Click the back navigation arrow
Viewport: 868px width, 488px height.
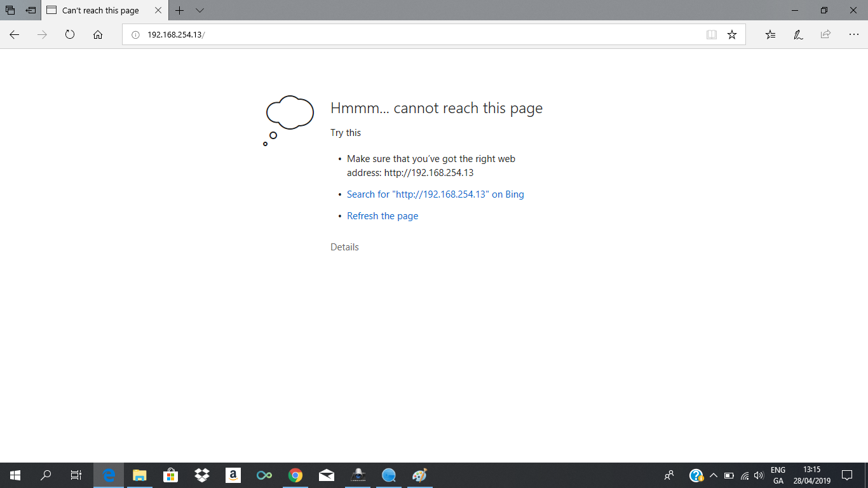click(x=14, y=35)
